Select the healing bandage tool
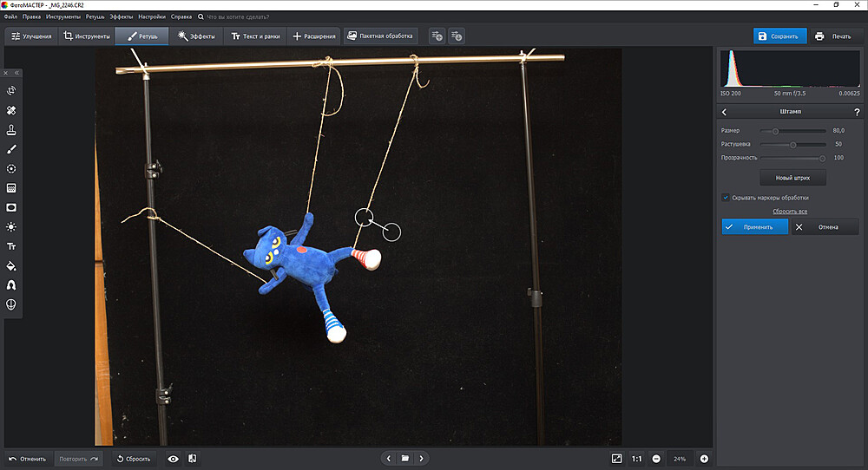Image resolution: width=868 pixels, height=470 pixels. pos(11,111)
